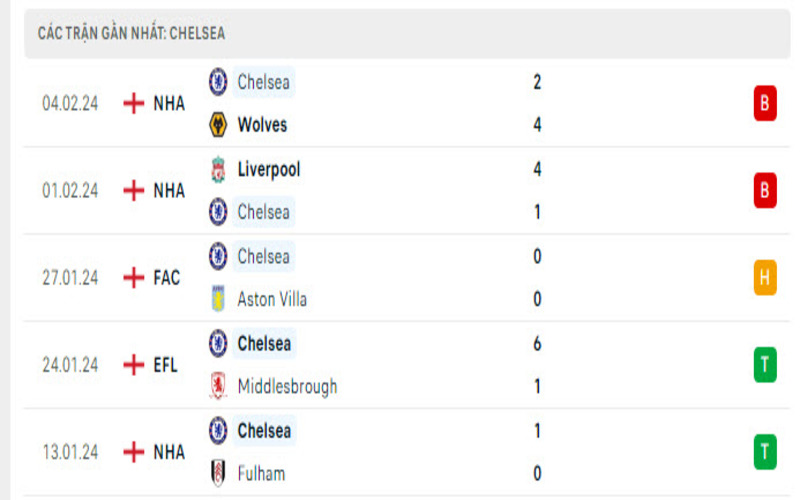Open the Wolves team name link
800x500 pixels.
(262, 125)
